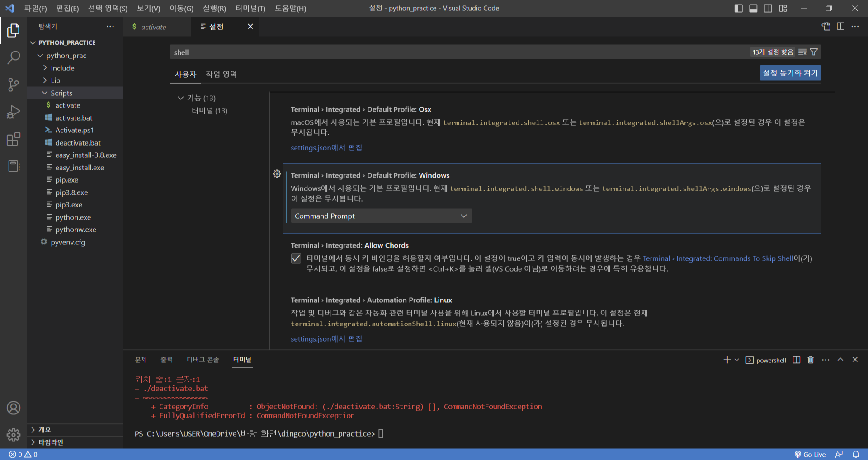Switch to the 출력 output panel tab
The width and height of the screenshot is (868, 460).
(x=167, y=360)
